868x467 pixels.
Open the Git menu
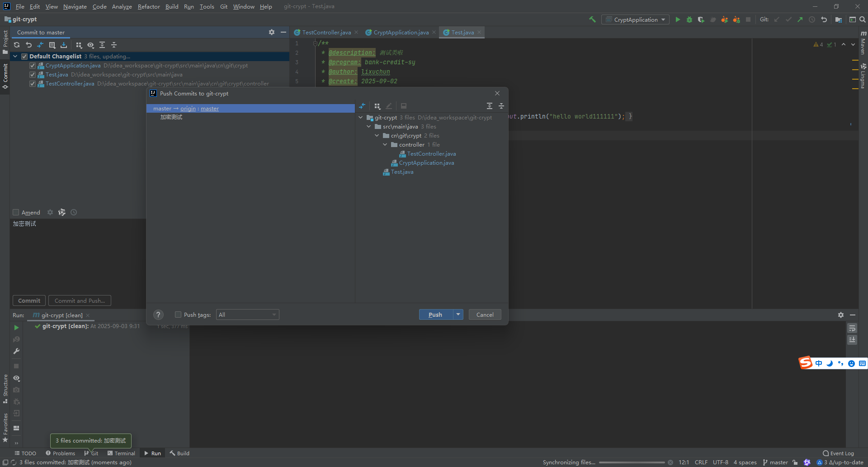(x=224, y=6)
